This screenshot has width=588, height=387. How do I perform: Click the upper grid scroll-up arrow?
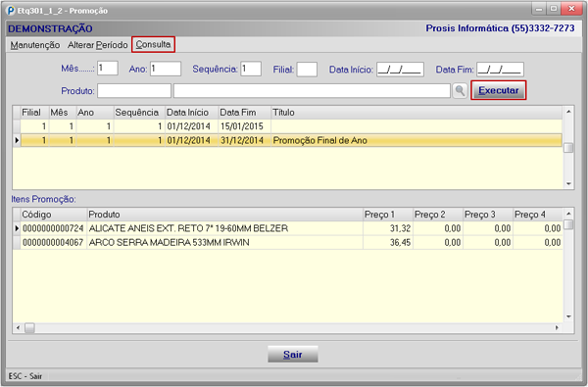point(568,112)
